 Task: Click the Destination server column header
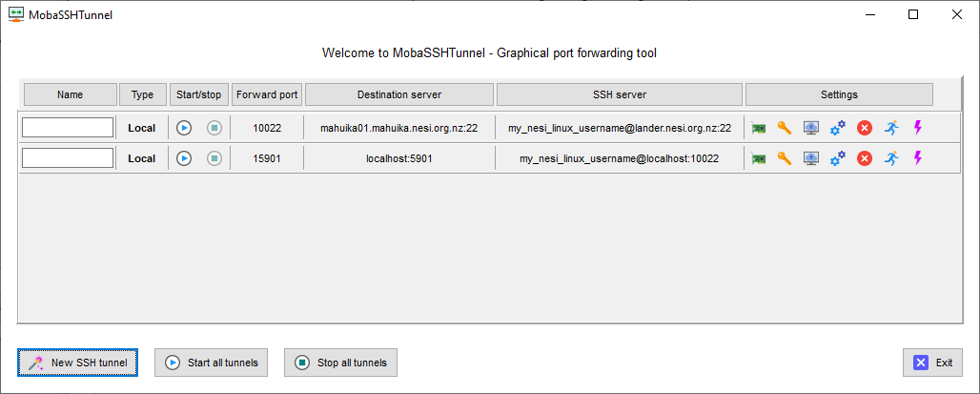[x=399, y=95]
